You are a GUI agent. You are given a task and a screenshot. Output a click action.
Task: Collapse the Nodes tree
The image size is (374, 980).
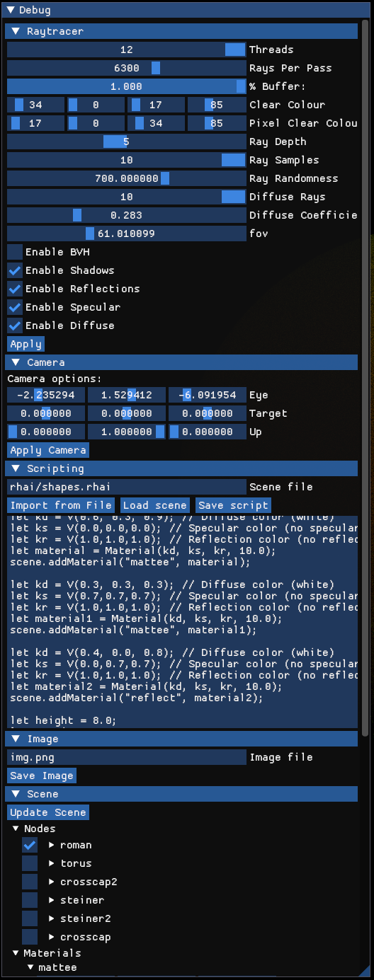pos(16,829)
